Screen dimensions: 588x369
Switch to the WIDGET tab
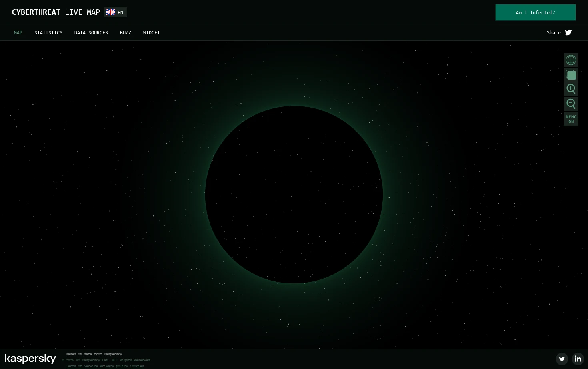point(152,33)
